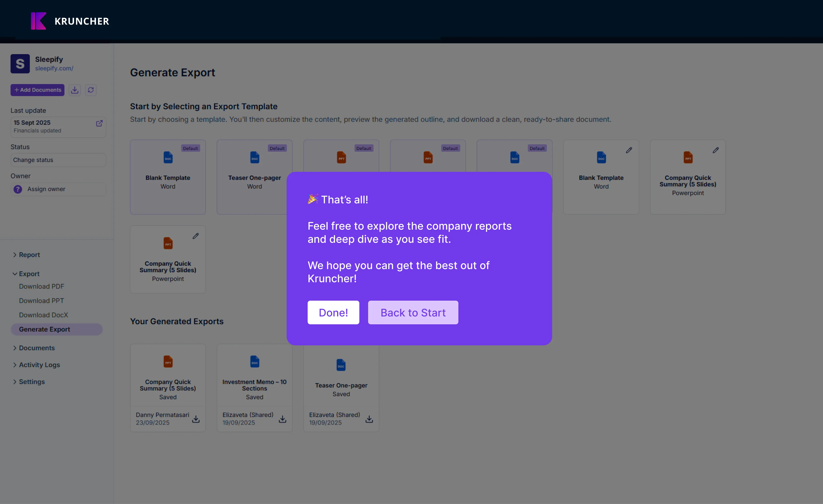The width and height of the screenshot is (823, 504).
Task: Click the download icon beside Add Documents
Action: pos(75,90)
